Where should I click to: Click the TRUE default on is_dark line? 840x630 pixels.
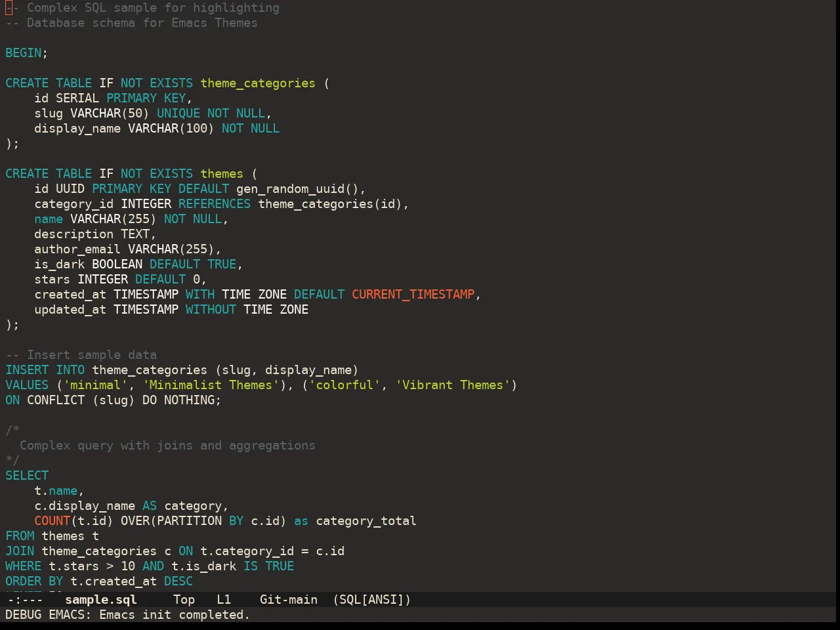point(222,264)
